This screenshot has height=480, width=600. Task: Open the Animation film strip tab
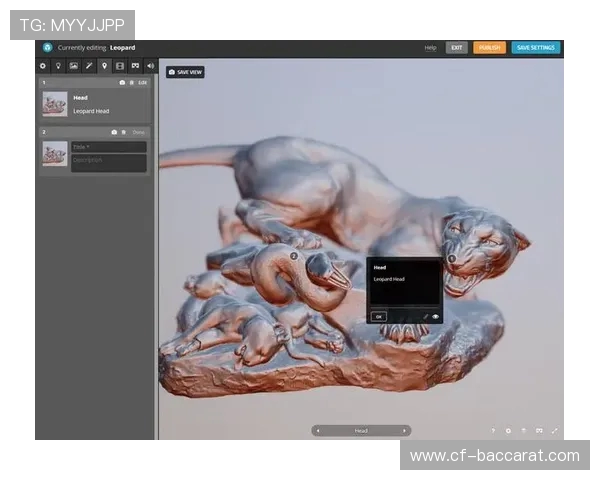pyautogui.click(x=120, y=66)
